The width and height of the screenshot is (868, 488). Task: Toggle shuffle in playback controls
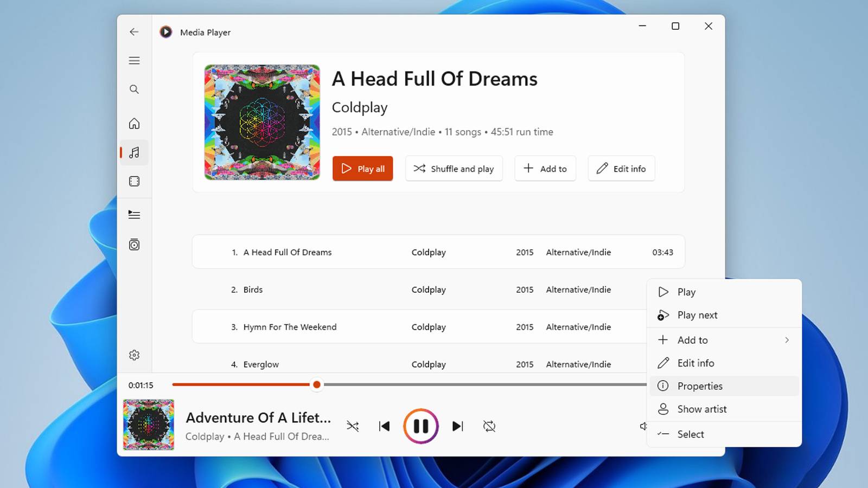[x=353, y=426]
